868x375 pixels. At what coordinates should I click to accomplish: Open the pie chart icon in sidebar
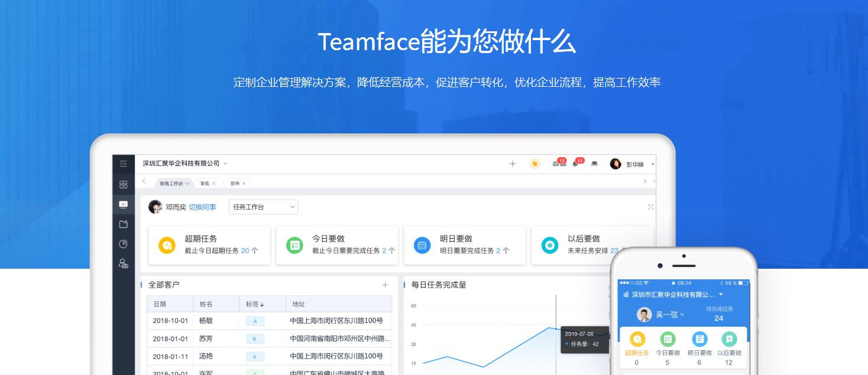123,244
